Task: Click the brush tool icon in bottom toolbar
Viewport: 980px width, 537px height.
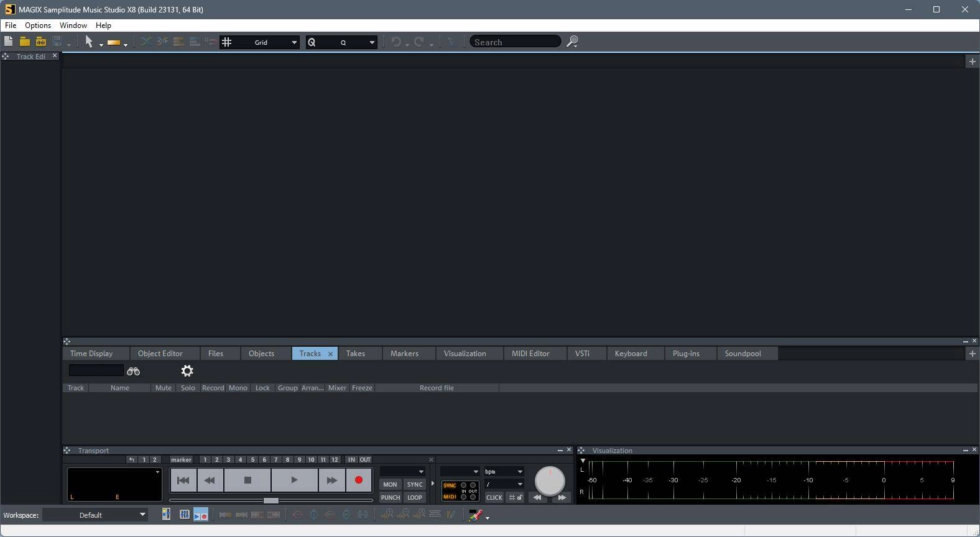Action: [475, 515]
